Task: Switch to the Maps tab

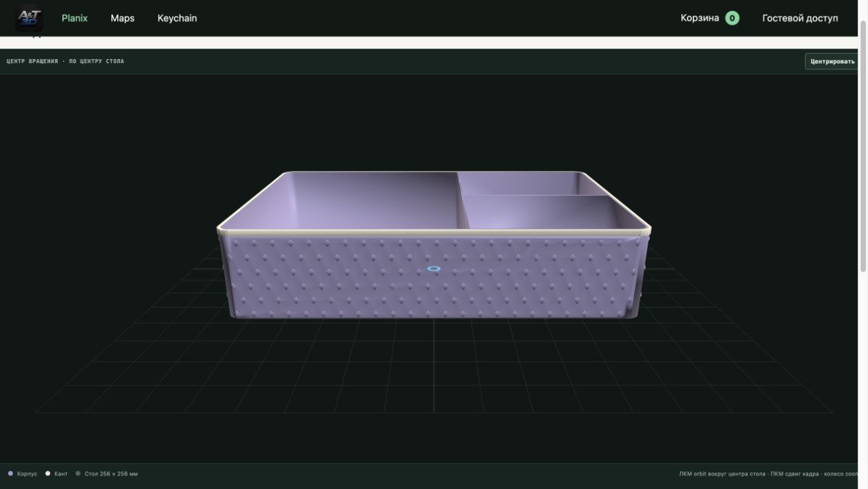Action: point(122,18)
